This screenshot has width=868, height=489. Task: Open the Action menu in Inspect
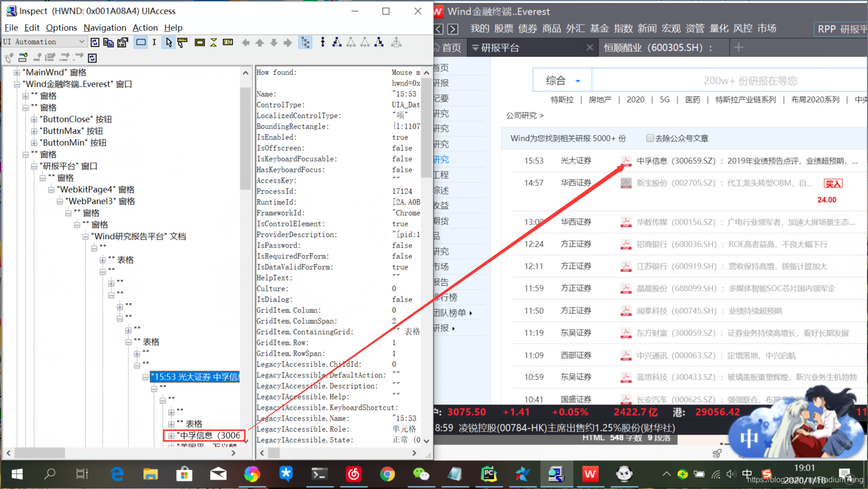pos(145,28)
